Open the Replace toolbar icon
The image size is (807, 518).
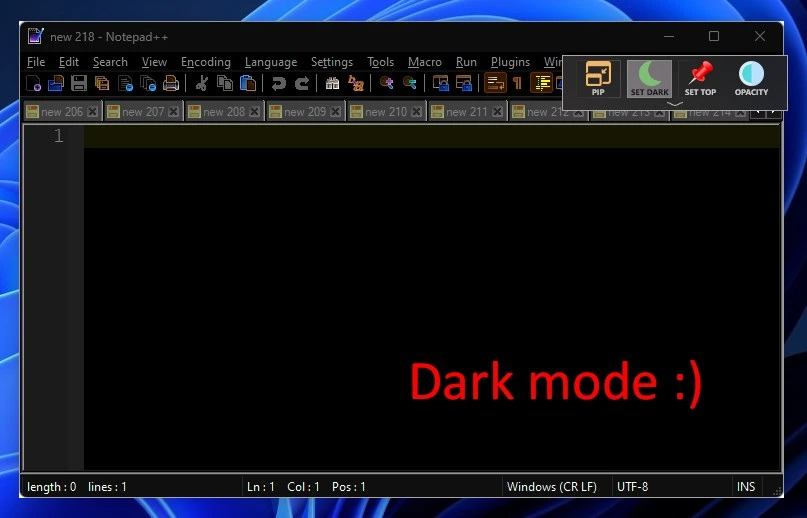coord(356,83)
